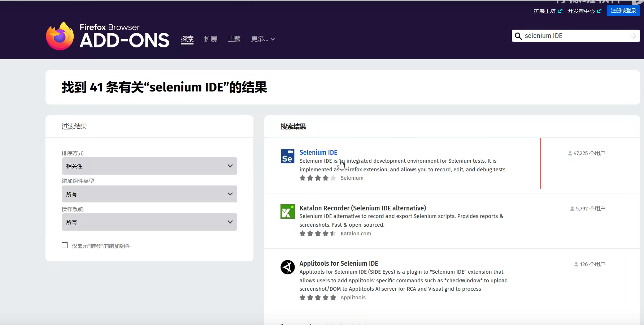This screenshot has height=325, width=644.
Task: Click the Firefox logo icon
Action: point(60,36)
